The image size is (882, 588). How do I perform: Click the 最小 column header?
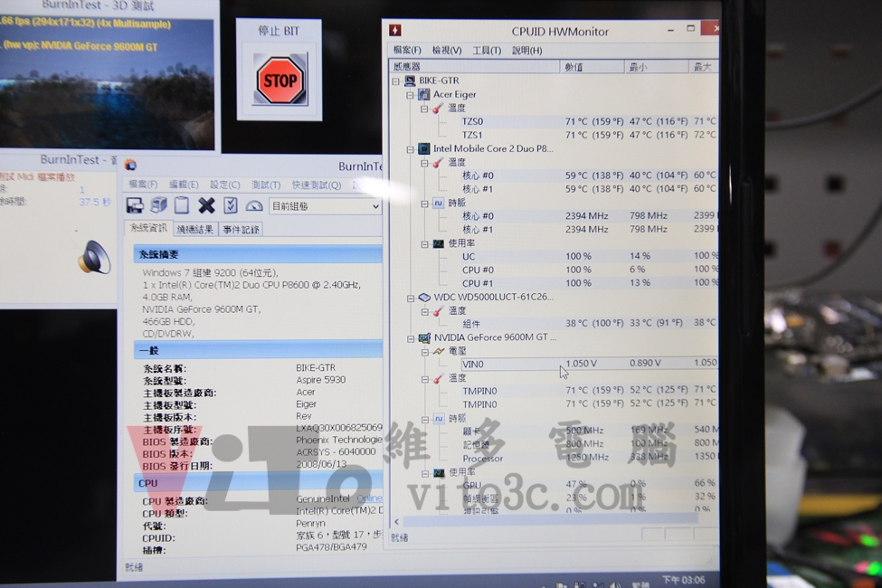pos(657,66)
